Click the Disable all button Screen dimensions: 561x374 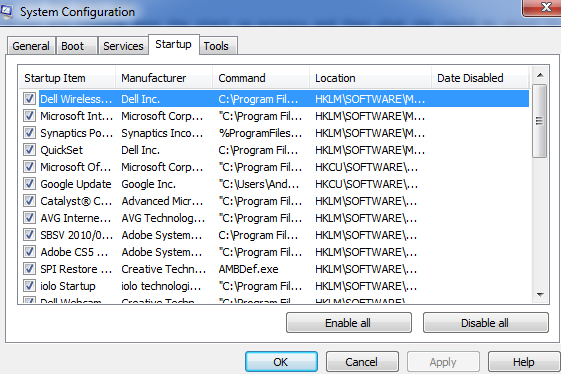click(486, 323)
